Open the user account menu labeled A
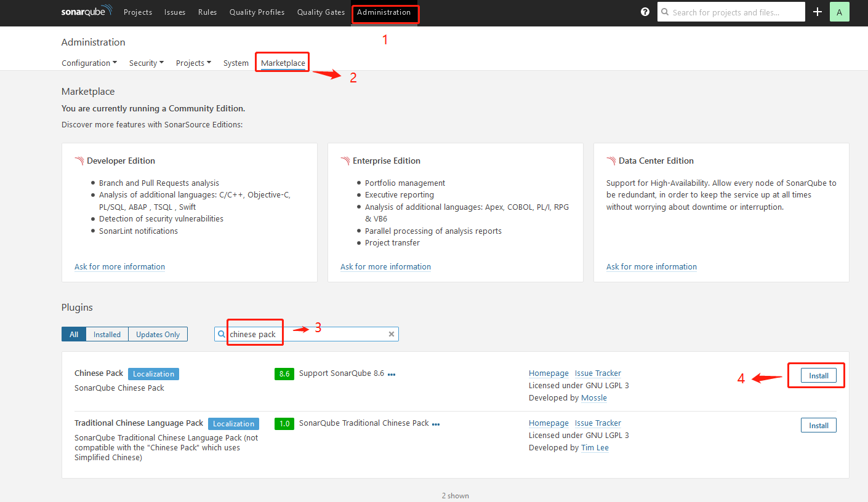 (840, 12)
